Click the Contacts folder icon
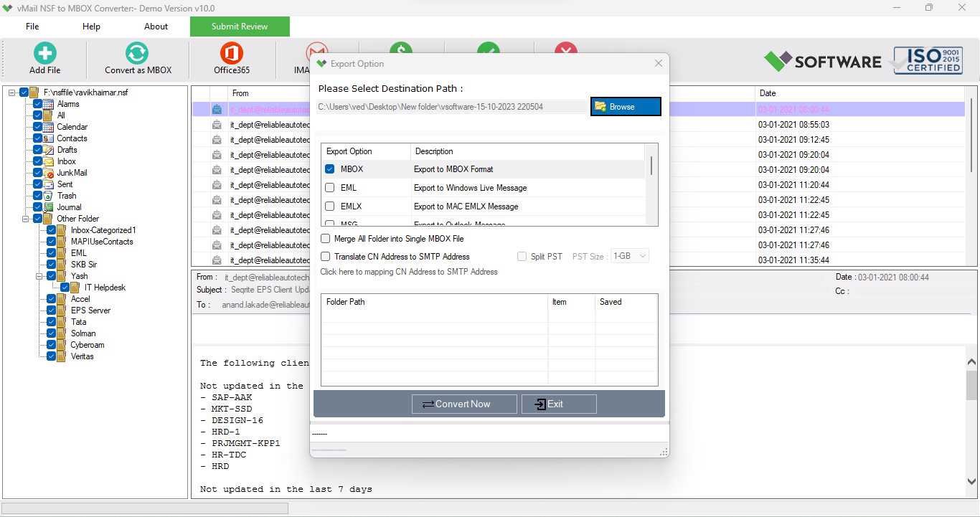 (48, 138)
